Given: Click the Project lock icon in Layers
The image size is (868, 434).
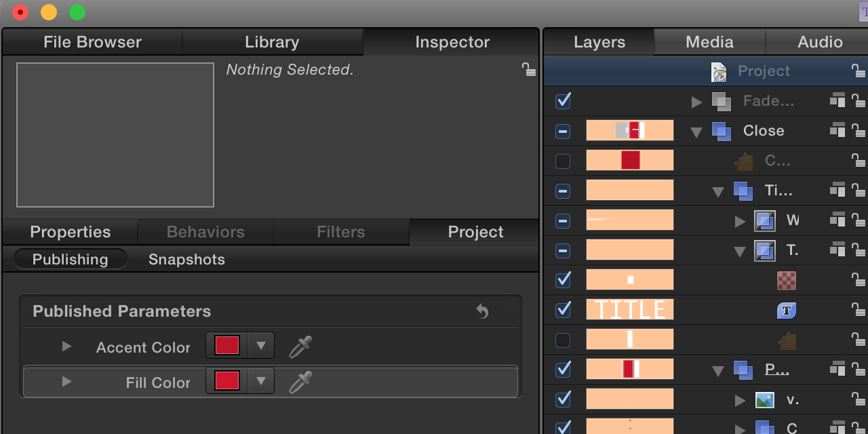Looking at the screenshot, I should pos(858,71).
